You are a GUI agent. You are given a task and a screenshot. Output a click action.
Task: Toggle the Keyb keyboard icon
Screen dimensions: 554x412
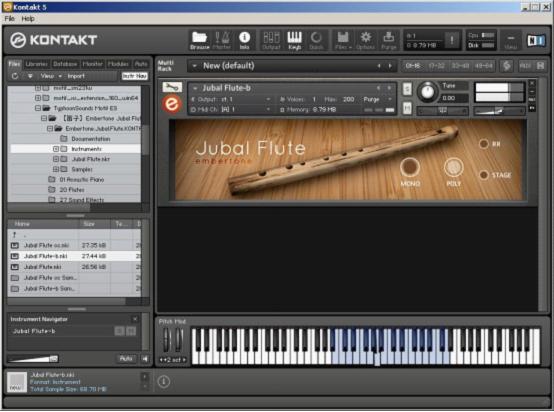tap(294, 40)
